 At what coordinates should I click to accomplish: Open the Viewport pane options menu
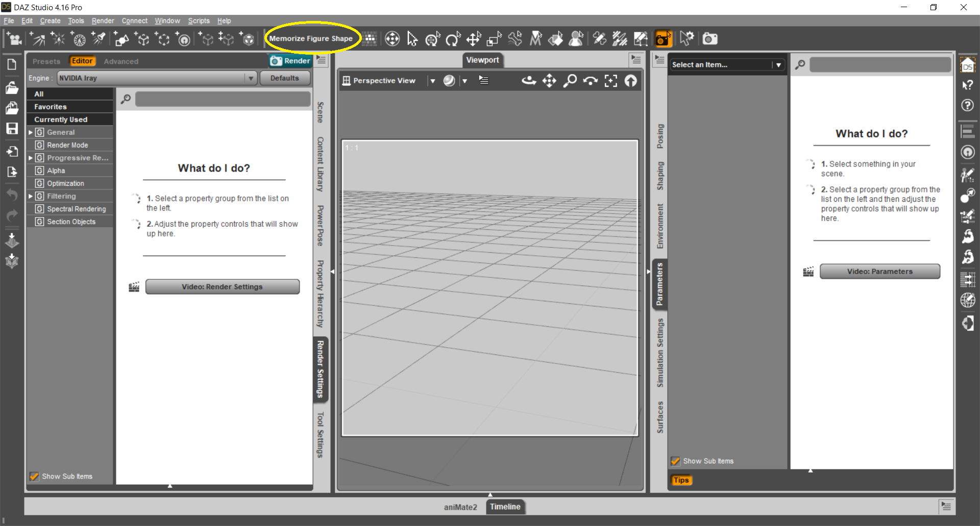click(x=636, y=60)
